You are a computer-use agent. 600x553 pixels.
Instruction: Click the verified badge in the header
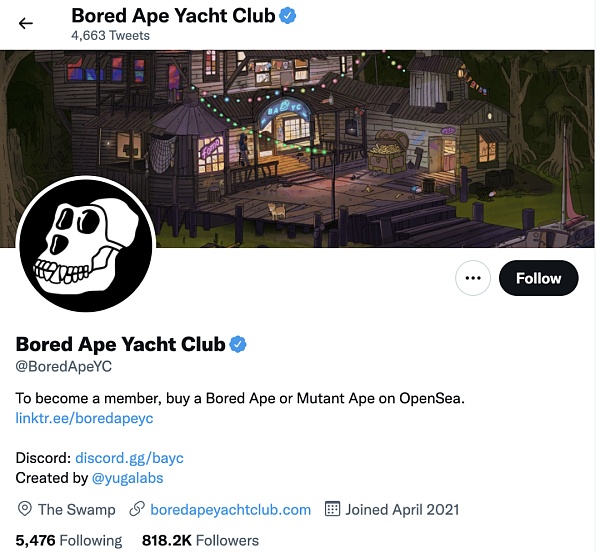pos(288,16)
